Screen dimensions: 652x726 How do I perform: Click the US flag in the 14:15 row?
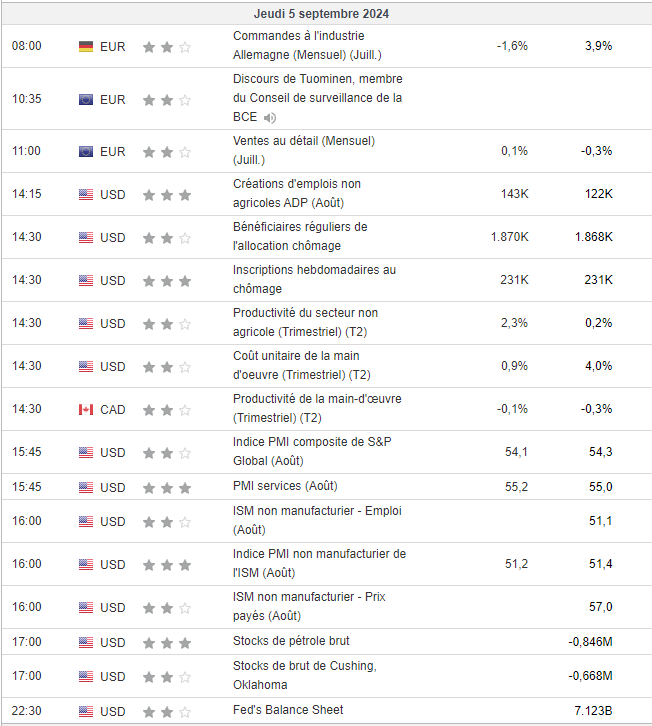click(86, 195)
